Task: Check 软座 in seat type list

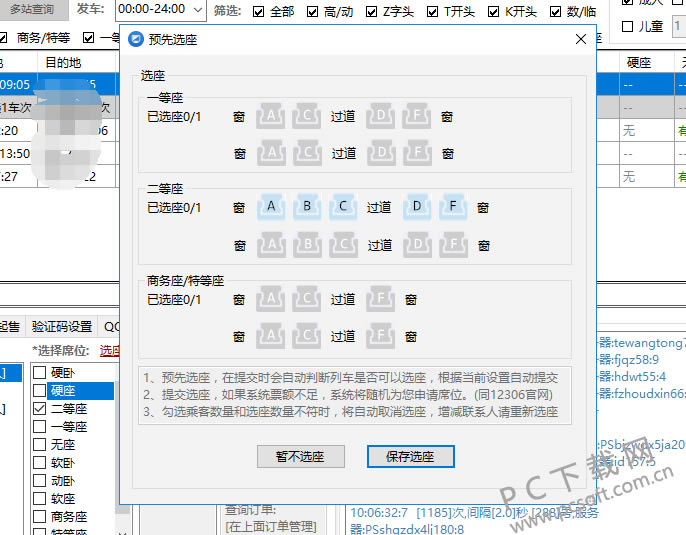Action: [x=39, y=499]
